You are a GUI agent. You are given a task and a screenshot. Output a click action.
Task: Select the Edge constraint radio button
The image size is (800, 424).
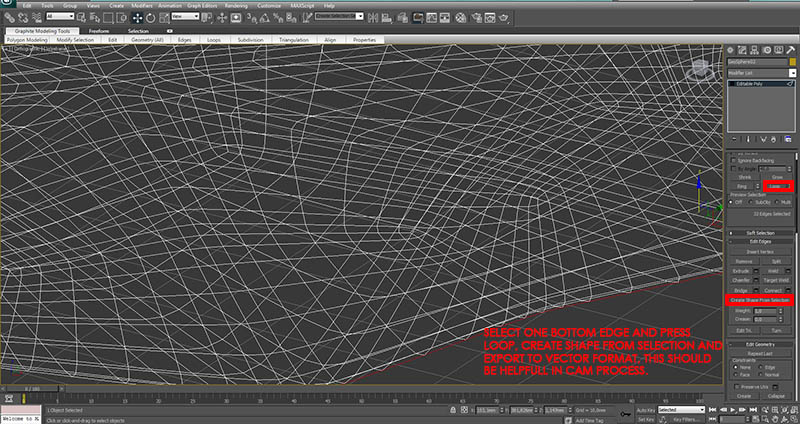click(762, 367)
